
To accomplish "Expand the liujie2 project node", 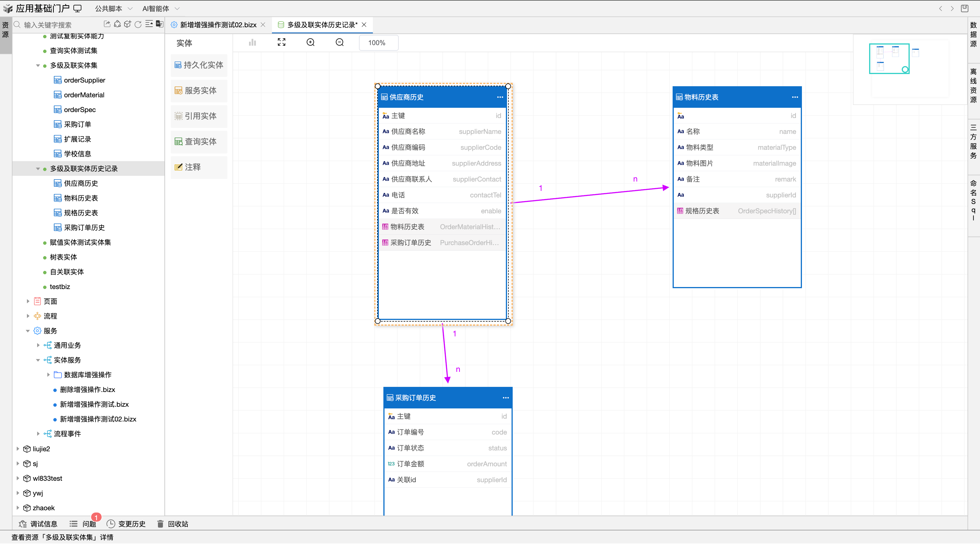I will 18,448.
